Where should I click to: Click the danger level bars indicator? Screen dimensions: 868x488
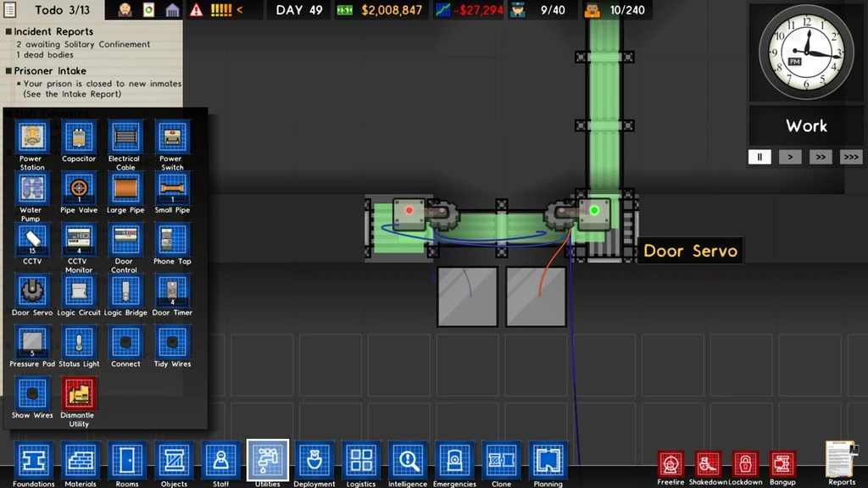(221, 10)
